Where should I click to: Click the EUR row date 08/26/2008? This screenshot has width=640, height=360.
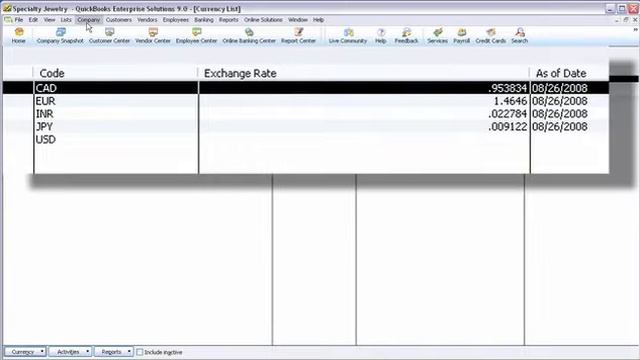560,101
